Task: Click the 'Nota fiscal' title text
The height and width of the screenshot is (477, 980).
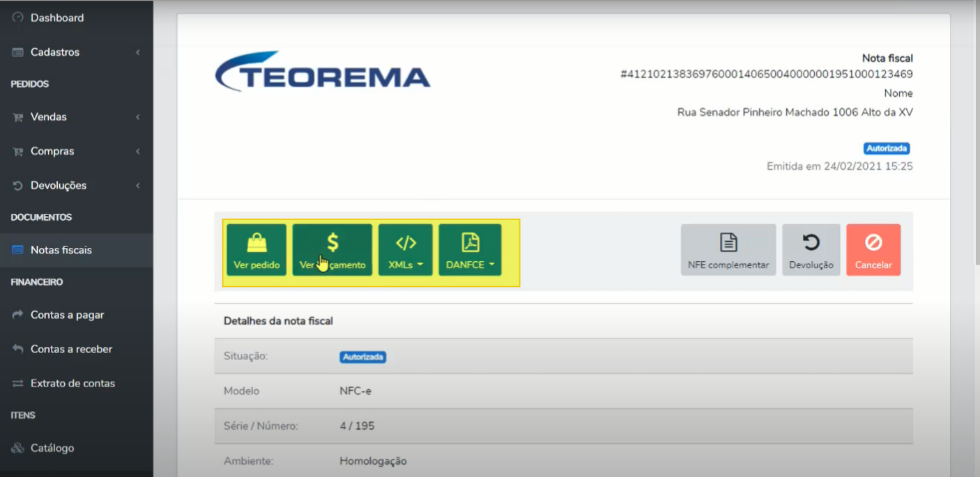Action: pyautogui.click(x=887, y=58)
